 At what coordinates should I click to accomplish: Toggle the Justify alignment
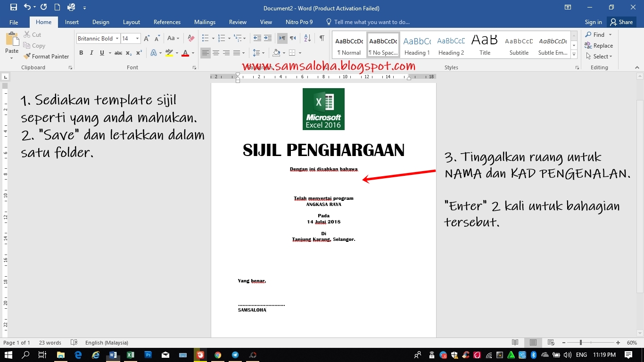pos(236,53)
